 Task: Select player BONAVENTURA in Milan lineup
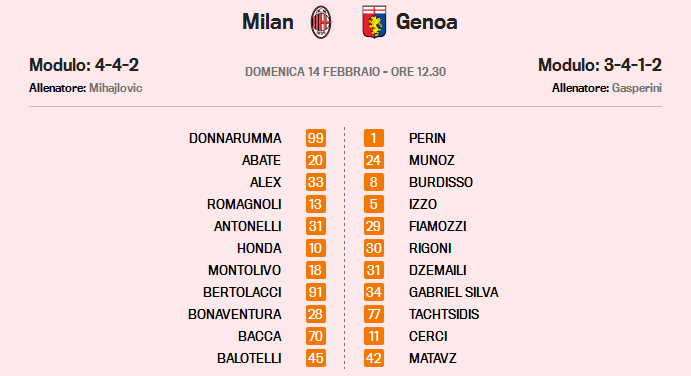[234, 314]
